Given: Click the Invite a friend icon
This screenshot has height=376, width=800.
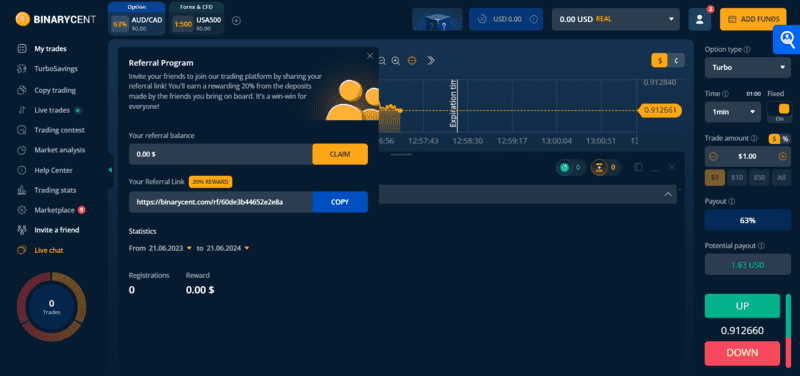Looking at the screenshot, I should (x=21, y=230).
